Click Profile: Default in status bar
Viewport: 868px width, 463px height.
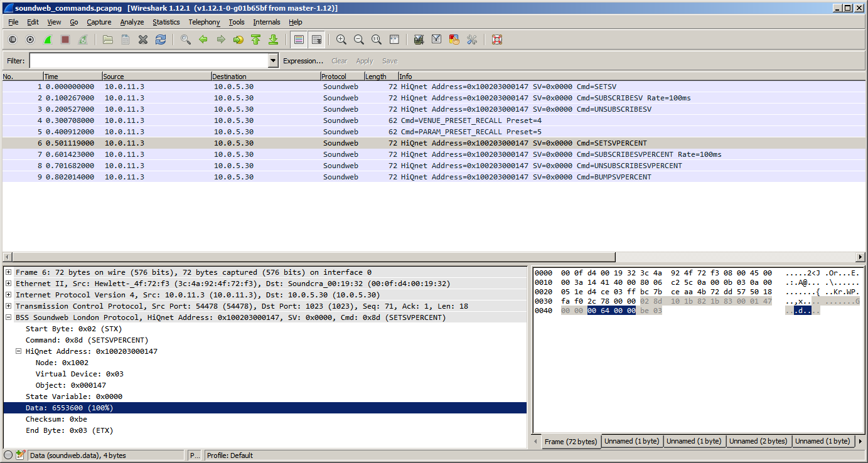tap(230, 455)
